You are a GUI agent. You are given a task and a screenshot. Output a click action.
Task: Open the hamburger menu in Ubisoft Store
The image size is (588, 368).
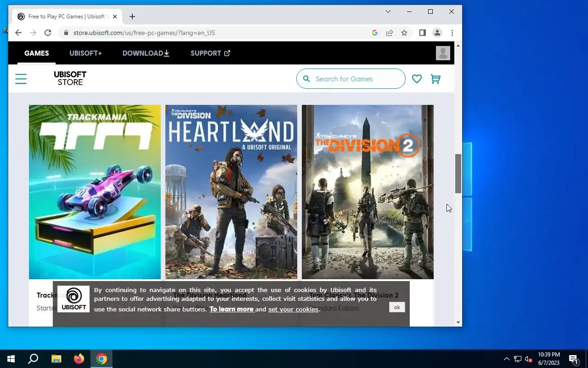[21, 79]
